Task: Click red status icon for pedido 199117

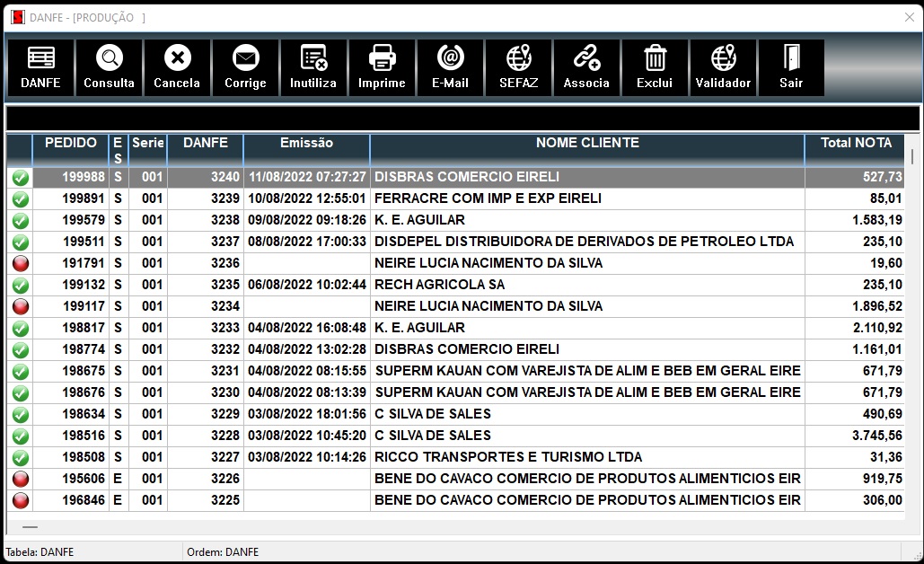Action: point(21,306)
